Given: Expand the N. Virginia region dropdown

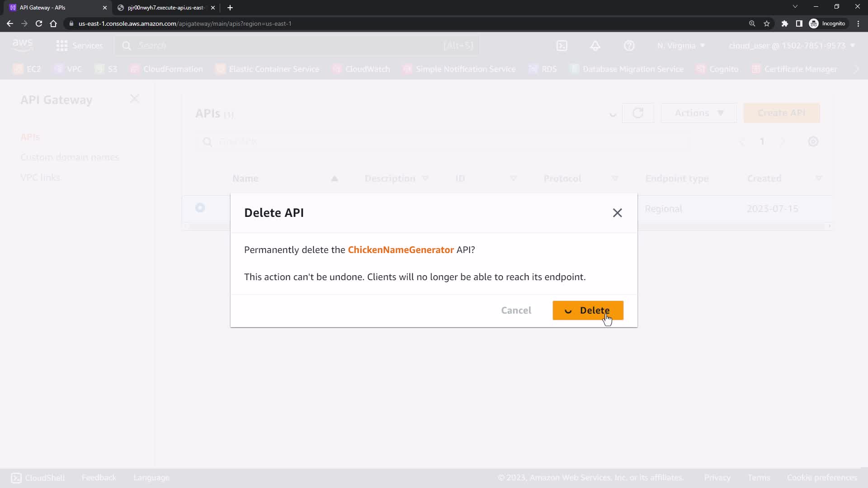Looking at the screenshot, I should [x=681, y=46].
